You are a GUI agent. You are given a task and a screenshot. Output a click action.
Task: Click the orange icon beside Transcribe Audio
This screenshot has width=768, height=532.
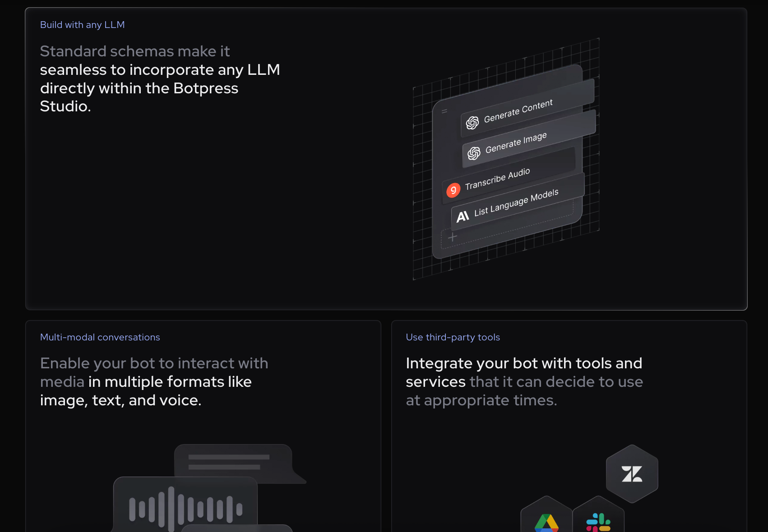tap(453, 190)
